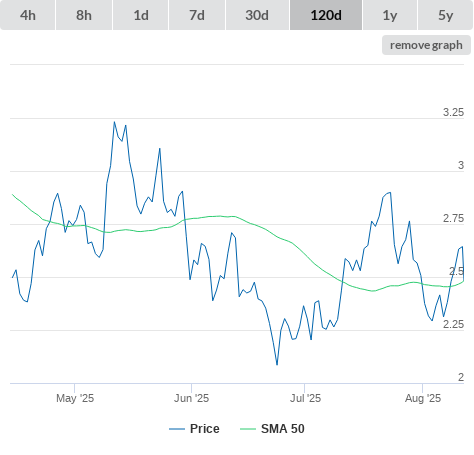Screen dimensions: 474x455
Task: Click the blue Price legend line marker
Action: [x=177, y=429]
